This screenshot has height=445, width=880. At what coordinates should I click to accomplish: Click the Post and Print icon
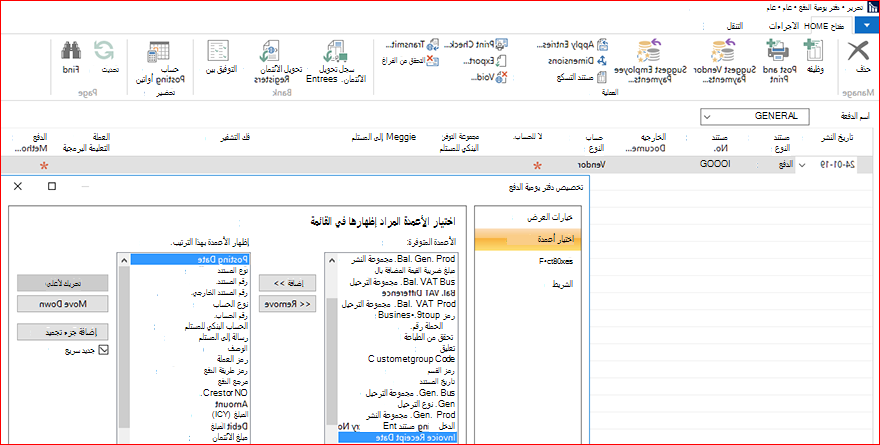click(x=777, y=50)
